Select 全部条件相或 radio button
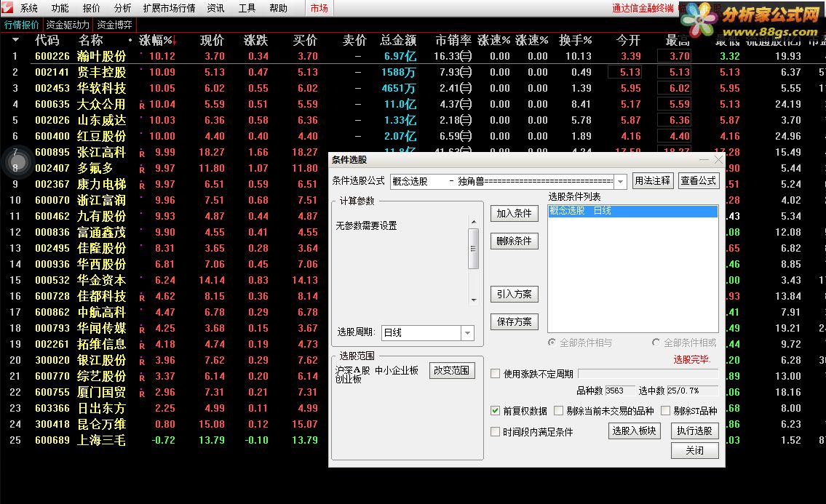This screenshot has width=826, height=504. pos(656,343)
